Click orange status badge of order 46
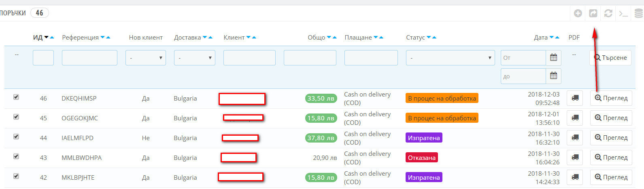 coord(442,98)
